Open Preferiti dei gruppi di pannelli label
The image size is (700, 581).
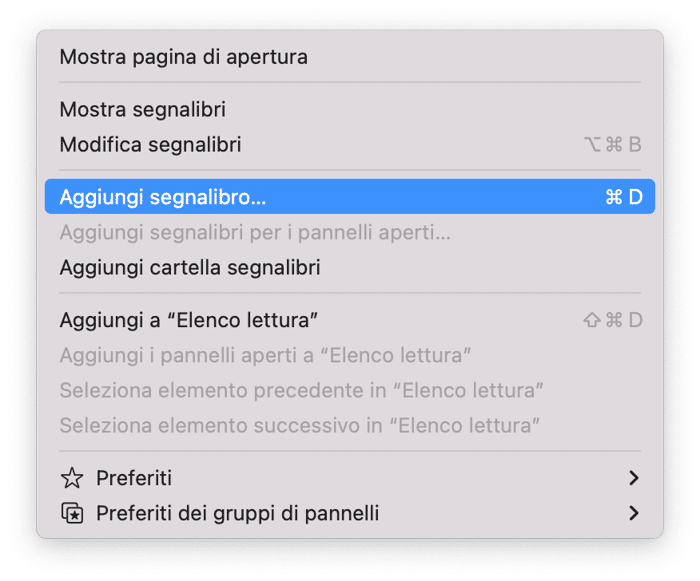click(x=237, y=514)
